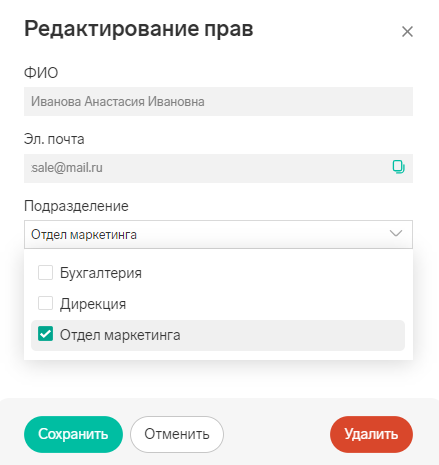Choose the Дирекция option label
The height and width of the screenshot is (465, 439).
point(93,304)
